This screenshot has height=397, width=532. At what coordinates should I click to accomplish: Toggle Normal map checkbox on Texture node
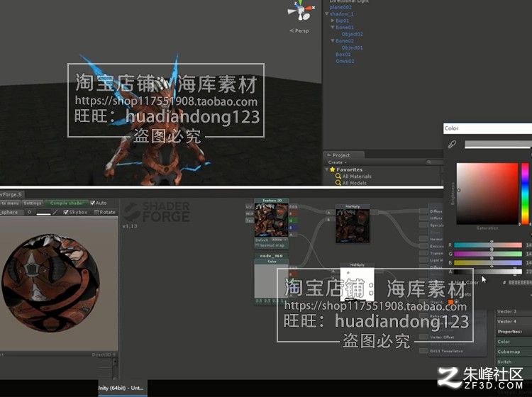click(x=257, y=245)
